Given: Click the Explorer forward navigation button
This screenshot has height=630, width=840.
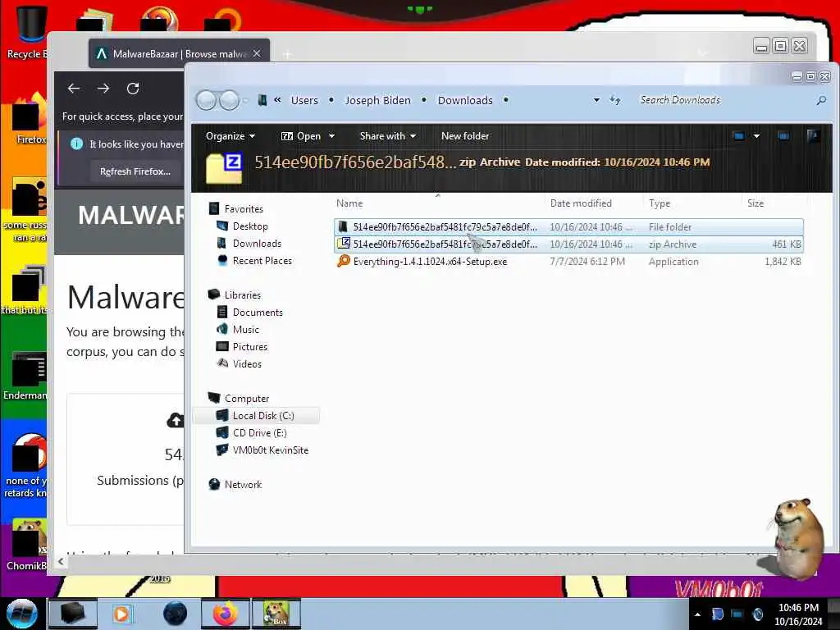Looking at the screenshot, I should (230, 100).
